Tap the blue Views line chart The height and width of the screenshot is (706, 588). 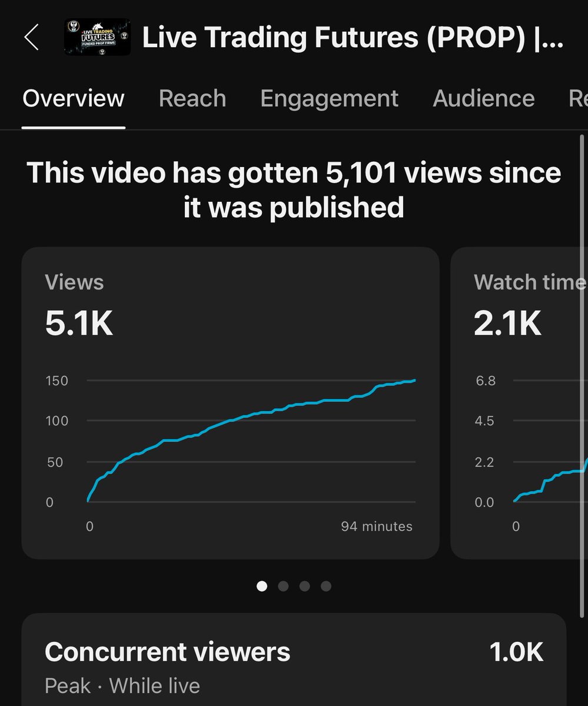(x=251, y=441)
